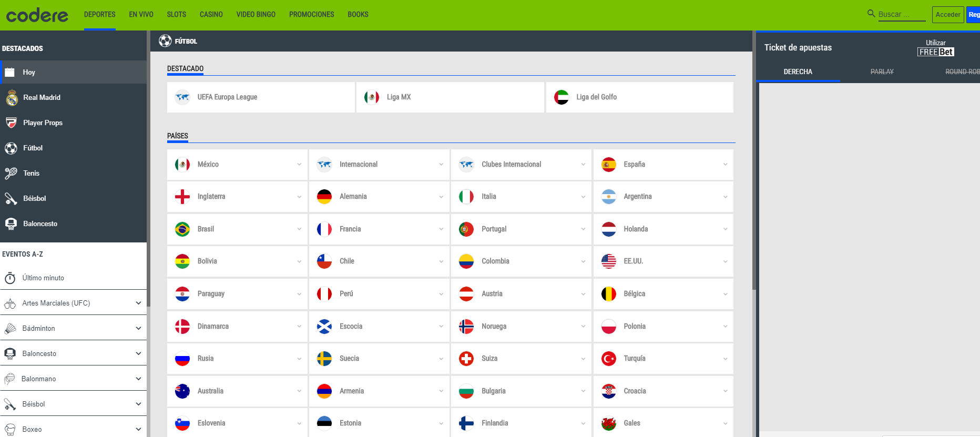Image resolution: width=980 pixels, height=437 pixels.
Task: Open Italia country row
Action: [521, 197]
